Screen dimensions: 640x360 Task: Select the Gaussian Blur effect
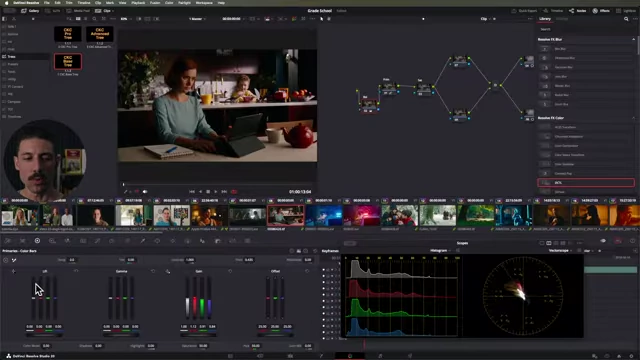click(x=586, y=67)
